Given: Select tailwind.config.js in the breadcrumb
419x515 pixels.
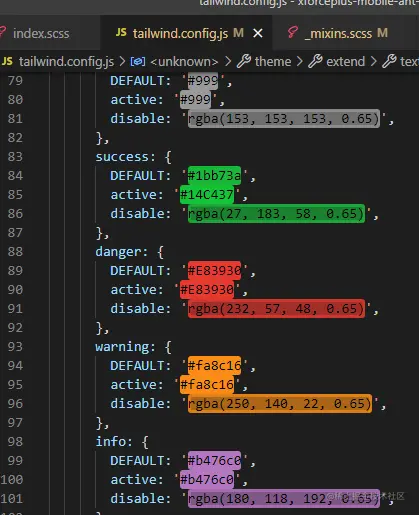Looking at the screenshot, I should [x=66, y=62].
